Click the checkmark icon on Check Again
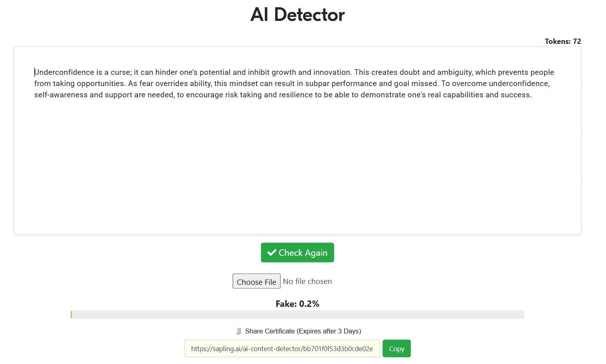The width and height of the screenshot is (606, 364). [x=272, y=253]
